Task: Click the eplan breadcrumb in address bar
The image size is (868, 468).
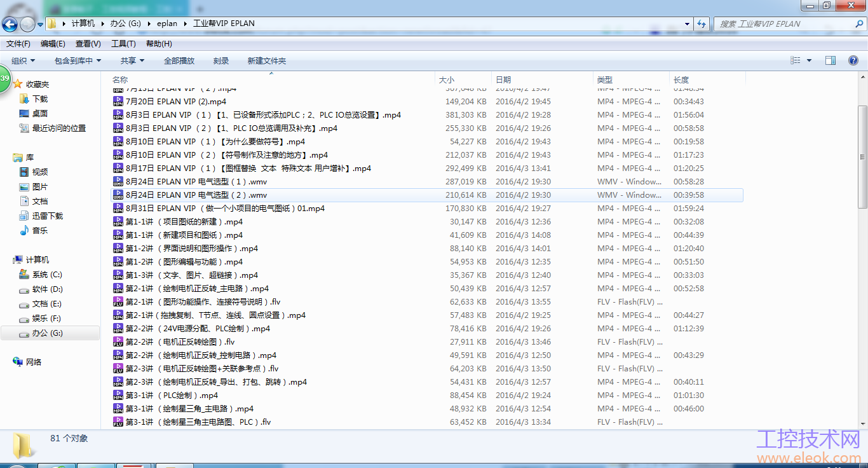Action: pos(167,24)
